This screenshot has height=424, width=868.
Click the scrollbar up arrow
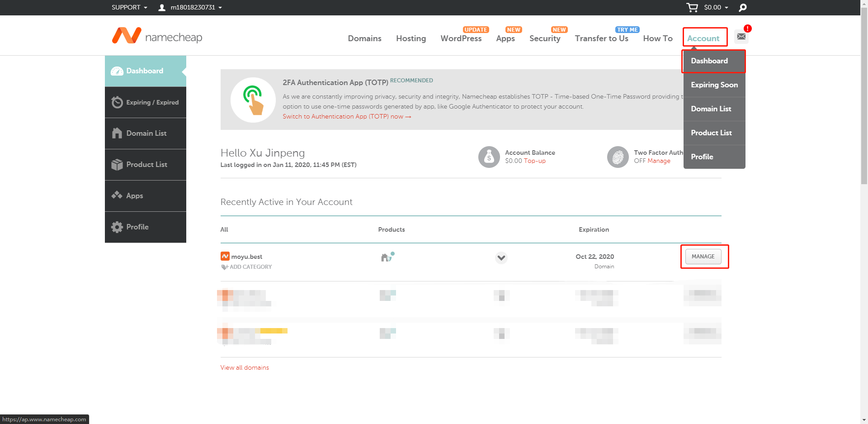click(x=864, y=4)
